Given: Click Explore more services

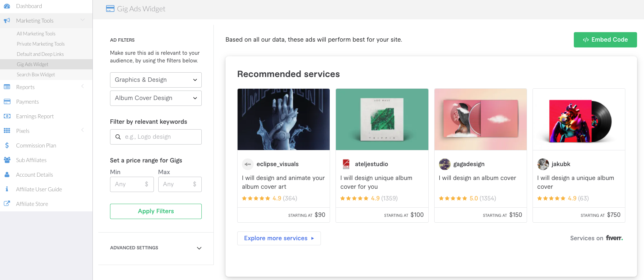Looking at the screenshot, I should [279, 238].
